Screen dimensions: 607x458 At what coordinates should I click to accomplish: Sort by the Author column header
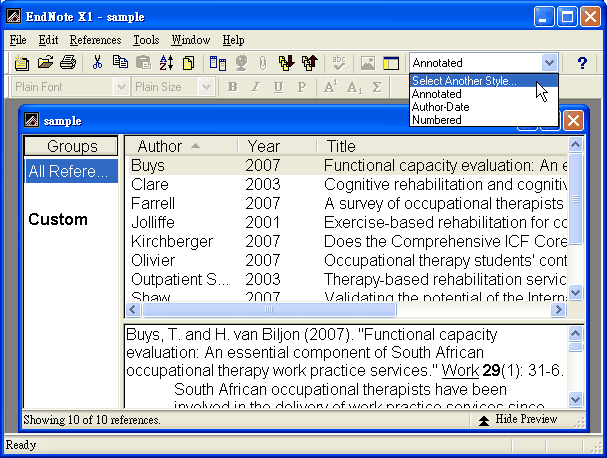[181, 146]
